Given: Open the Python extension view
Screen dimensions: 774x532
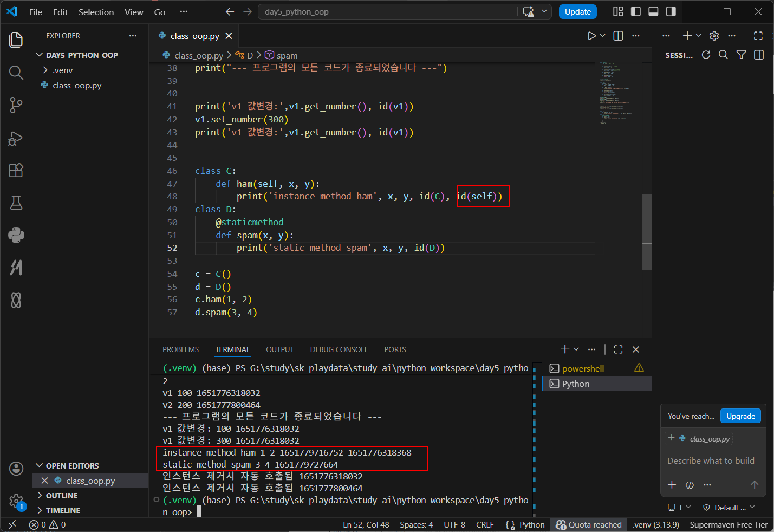Looking at the screenshot, I should pyautogui.click(x=16, y=235).
